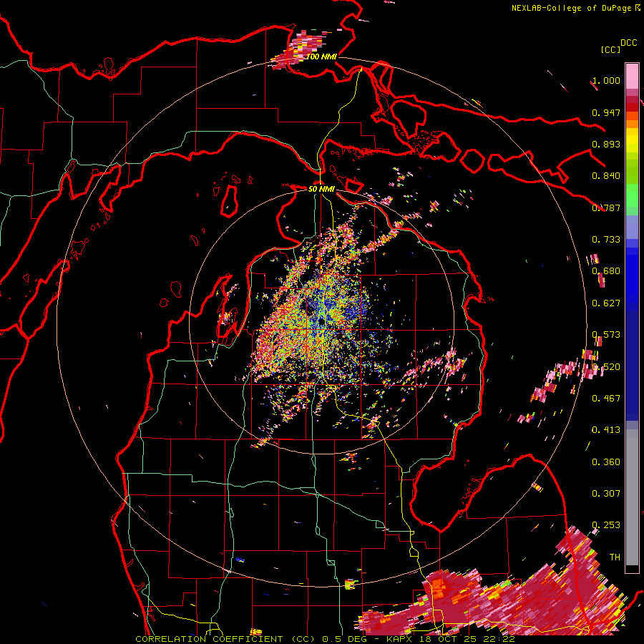Click the 1.000 scale value
The image size is (644, 644).
(606, 80)
